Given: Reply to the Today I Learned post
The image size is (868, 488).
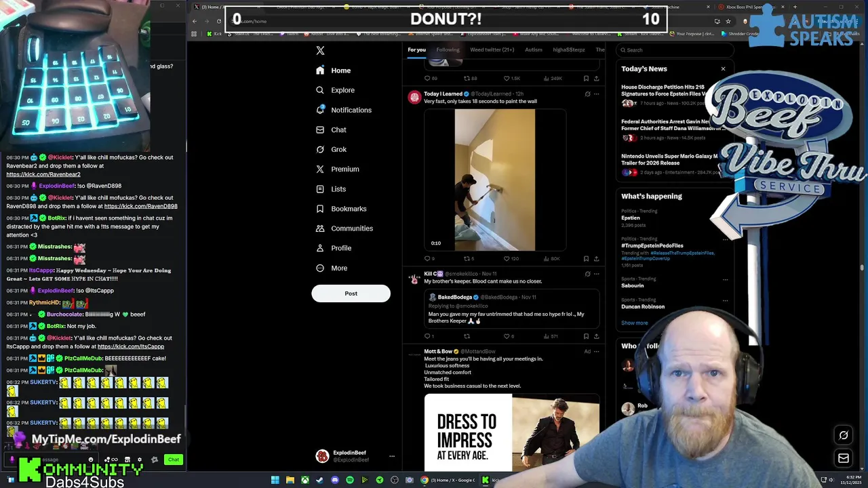Looking at the screenshot, I should (429, 258).
